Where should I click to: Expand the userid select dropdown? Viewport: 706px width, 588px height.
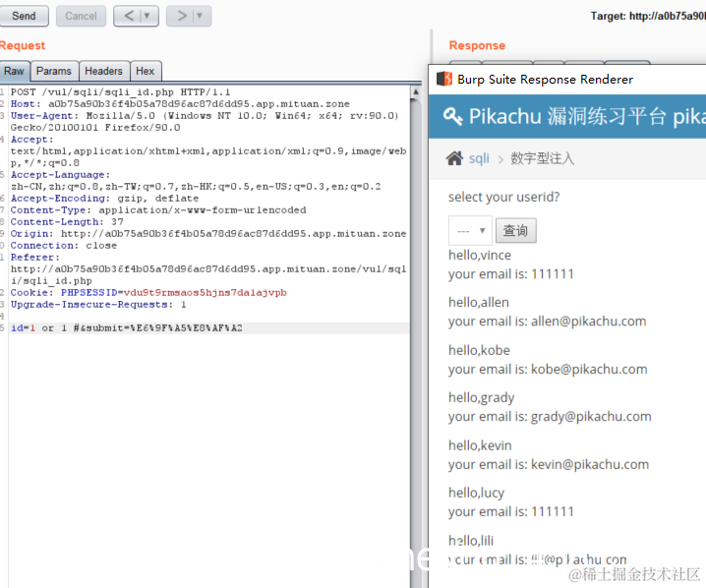(470, 230)
